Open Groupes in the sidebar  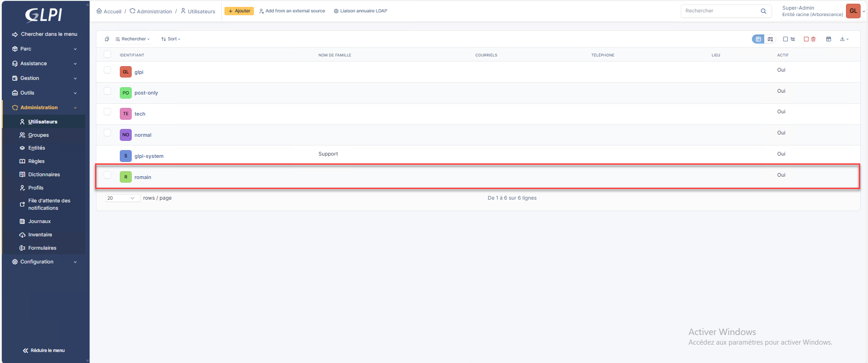pyautogui.click(x=39, y=135)
